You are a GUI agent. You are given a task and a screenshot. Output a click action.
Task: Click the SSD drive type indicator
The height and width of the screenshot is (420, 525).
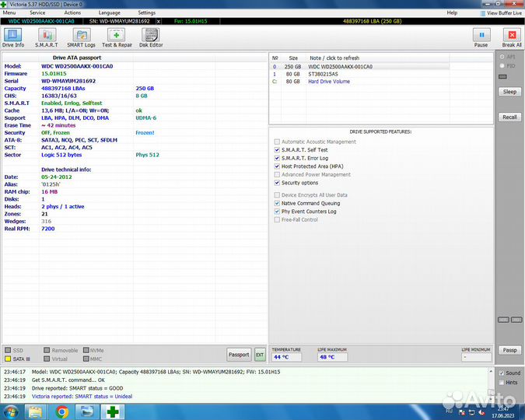tap(8, 350)
